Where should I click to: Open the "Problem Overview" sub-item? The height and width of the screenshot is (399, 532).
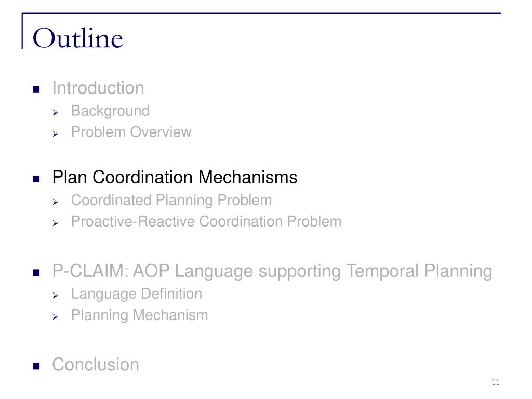point(131,132)
